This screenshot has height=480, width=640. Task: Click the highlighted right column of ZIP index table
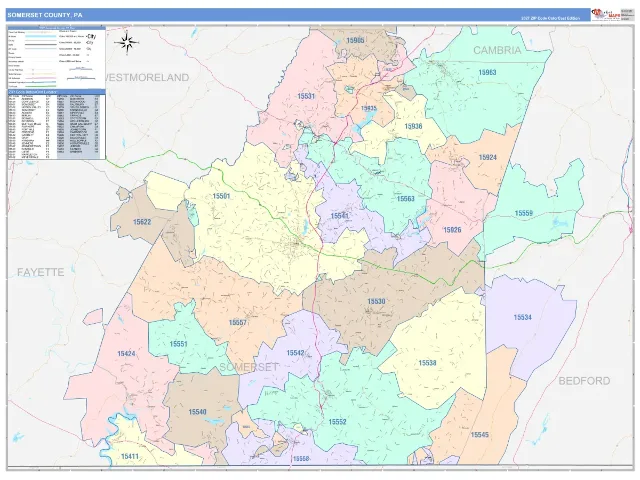point(78,127)
